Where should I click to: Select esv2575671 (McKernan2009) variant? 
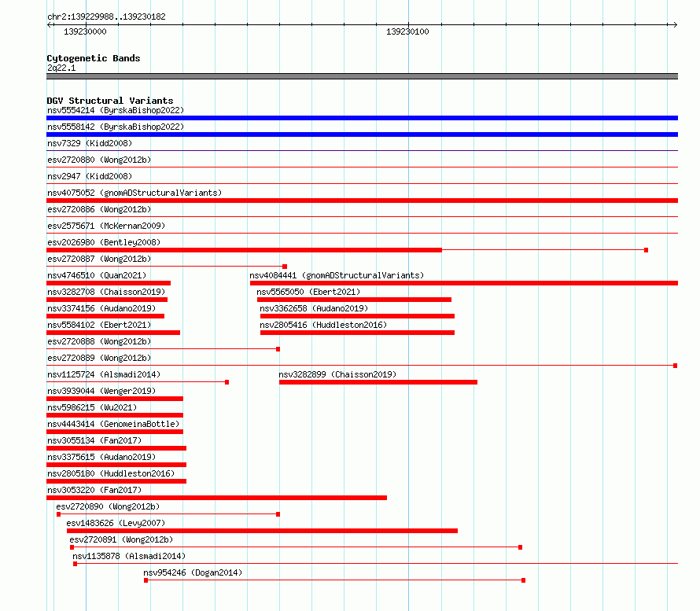click(106, 226)
